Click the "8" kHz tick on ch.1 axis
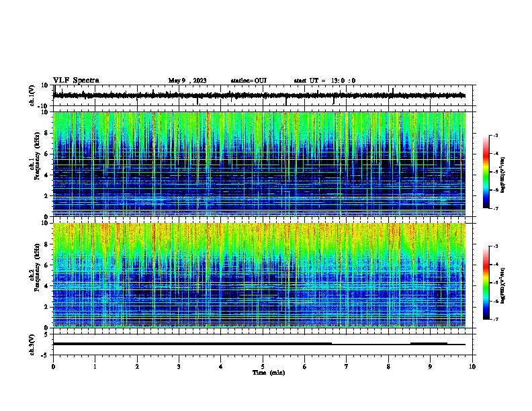Screen dimensions: 532x411 point(46,133)
